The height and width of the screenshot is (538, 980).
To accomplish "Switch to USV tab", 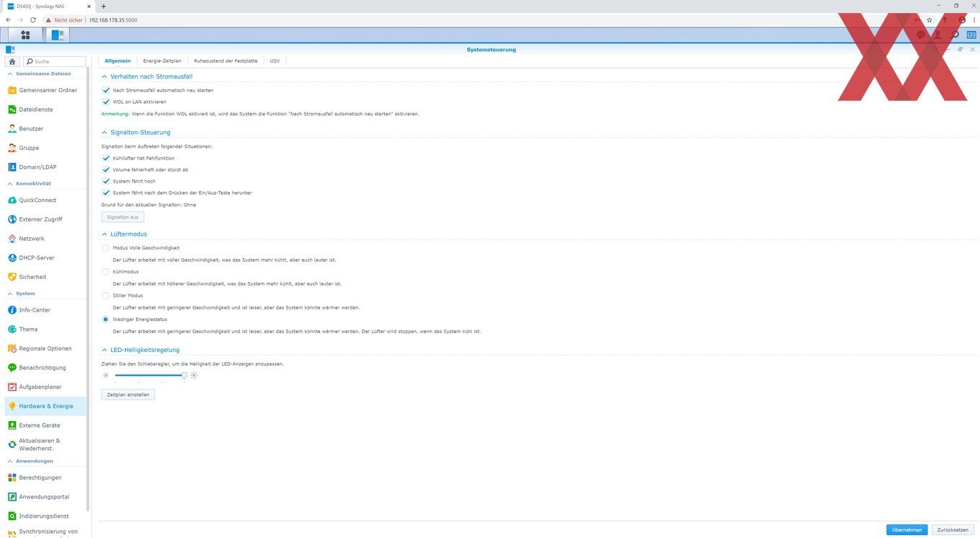I will pyautogui.click(x=275, y=61).
